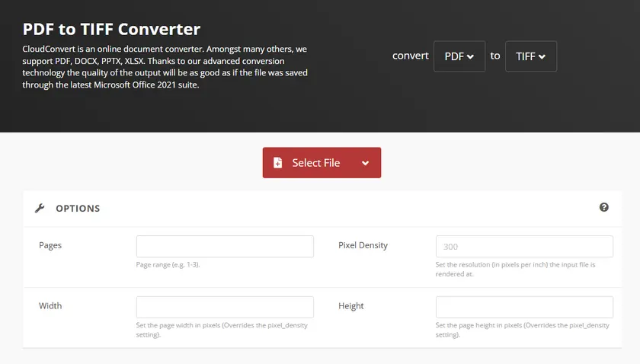The width and height of the screenshot is (640, 364).
Task: Click the Pages field label
Action: [50, 245]
